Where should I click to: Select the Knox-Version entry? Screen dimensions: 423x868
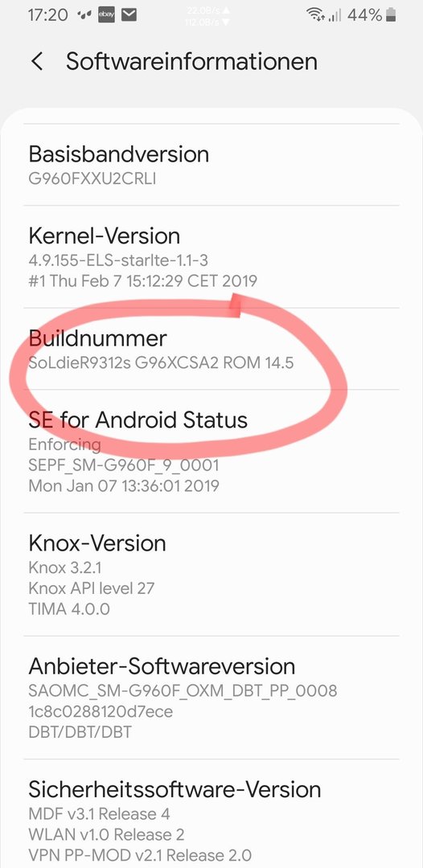tap(211, 574)
